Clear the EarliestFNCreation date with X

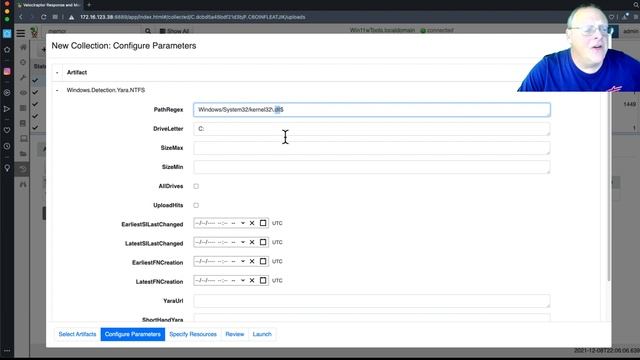click(252, 261)
